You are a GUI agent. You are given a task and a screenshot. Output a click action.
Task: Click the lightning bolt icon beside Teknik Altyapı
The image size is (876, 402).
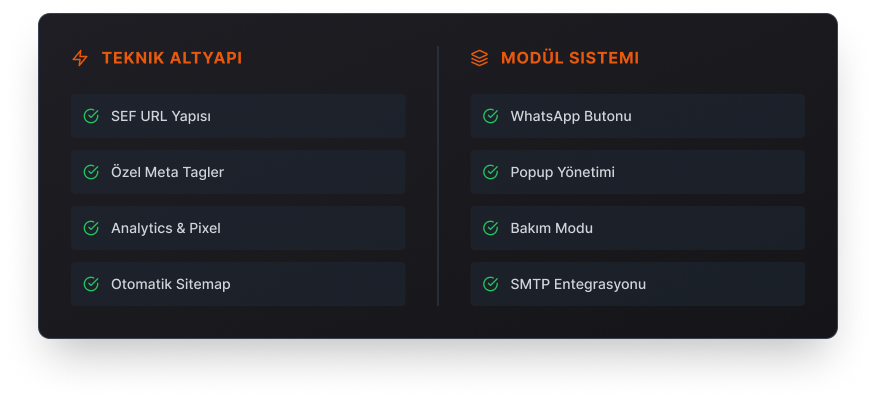pyautogui.click(x=80, y=58)
